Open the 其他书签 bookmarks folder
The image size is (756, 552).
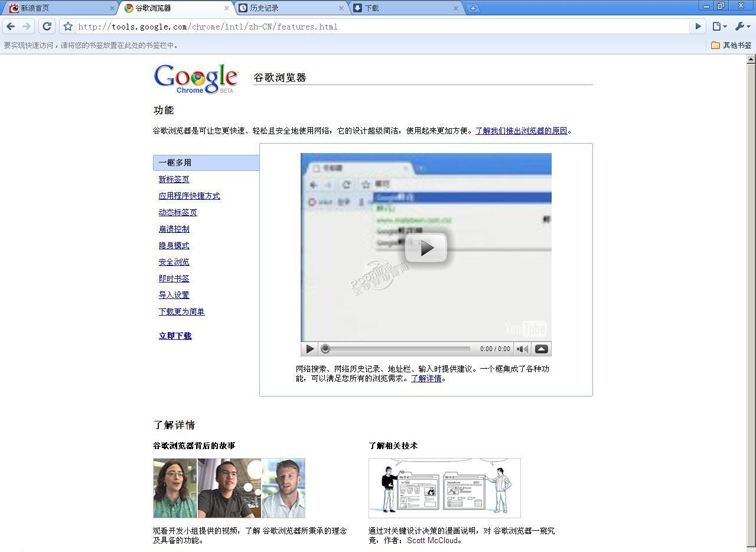(x=731, y=45)
